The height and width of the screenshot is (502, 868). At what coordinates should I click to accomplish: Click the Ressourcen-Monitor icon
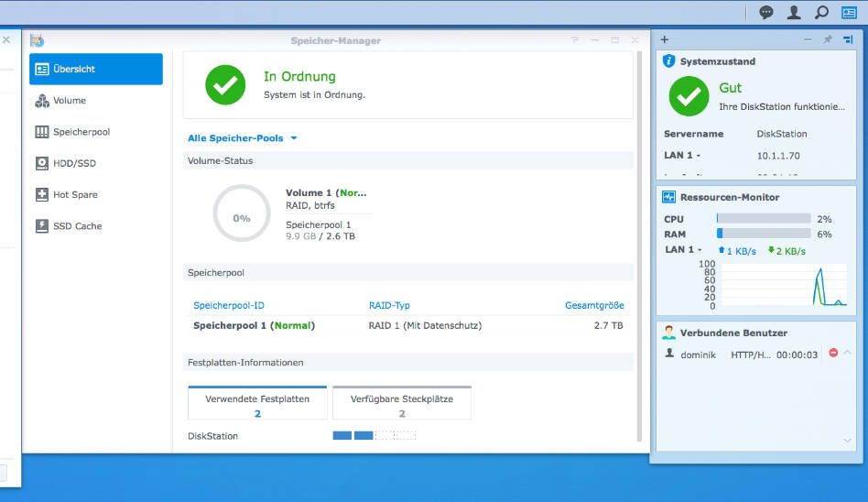coord(668,197)
